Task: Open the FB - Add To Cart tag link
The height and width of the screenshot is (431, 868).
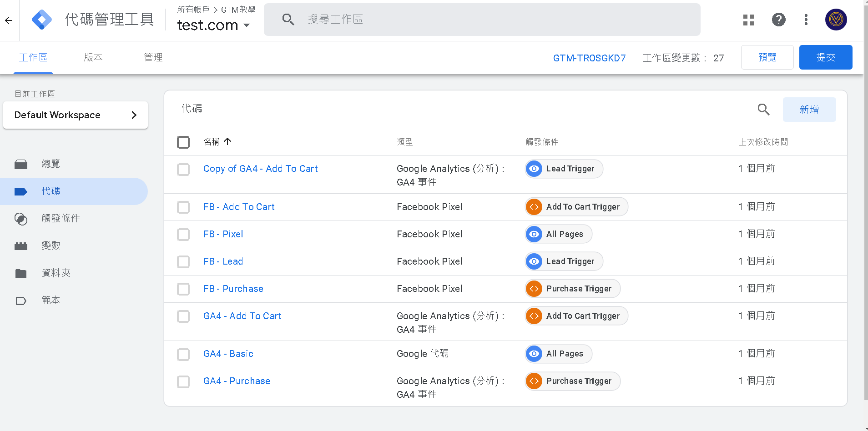Action: point(239,207)
